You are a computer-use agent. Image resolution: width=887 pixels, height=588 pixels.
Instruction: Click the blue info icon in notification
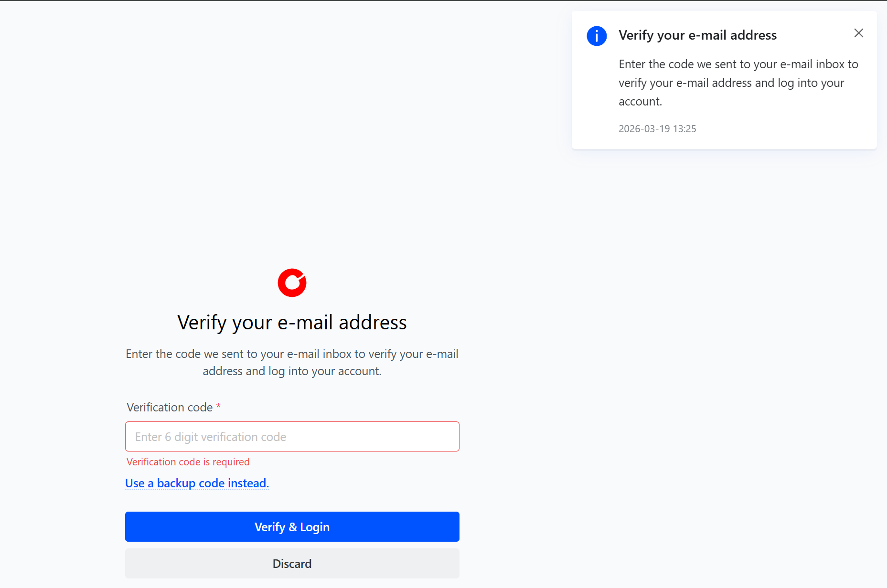597,36
